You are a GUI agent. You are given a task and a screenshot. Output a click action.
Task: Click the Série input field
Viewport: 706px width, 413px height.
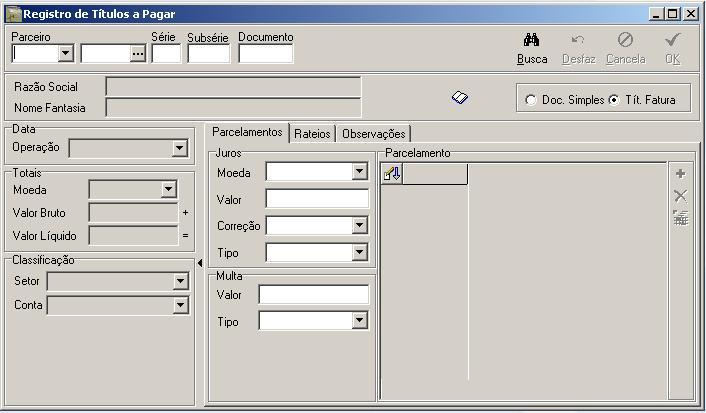click(x=166, y=54)
